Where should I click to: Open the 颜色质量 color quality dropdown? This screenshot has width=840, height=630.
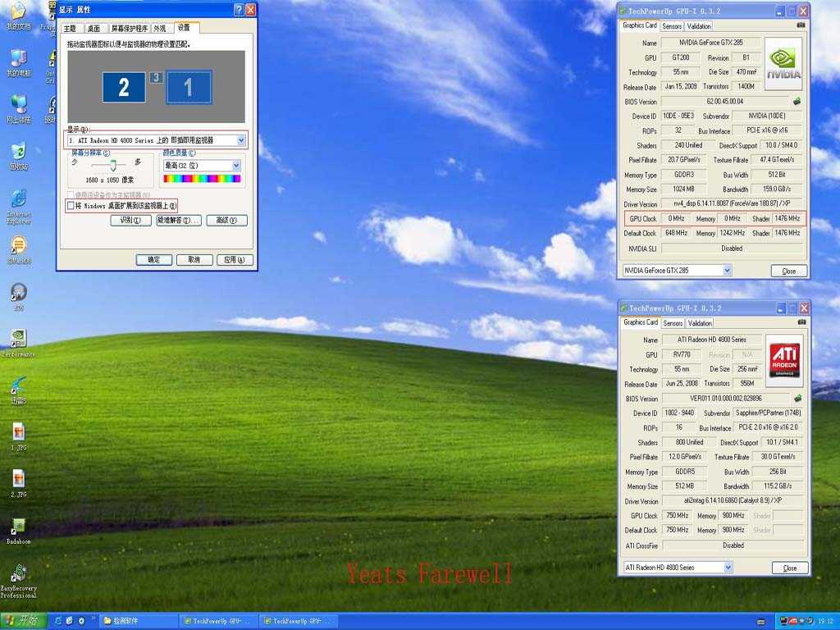click(x=236, y=166)
